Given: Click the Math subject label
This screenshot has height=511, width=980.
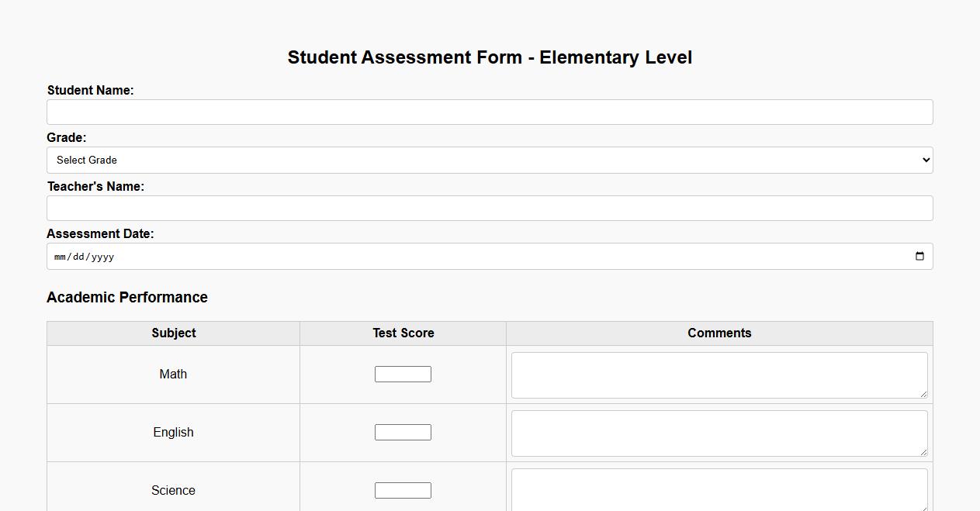Looking at the screenshot, I should click(173, 373).
